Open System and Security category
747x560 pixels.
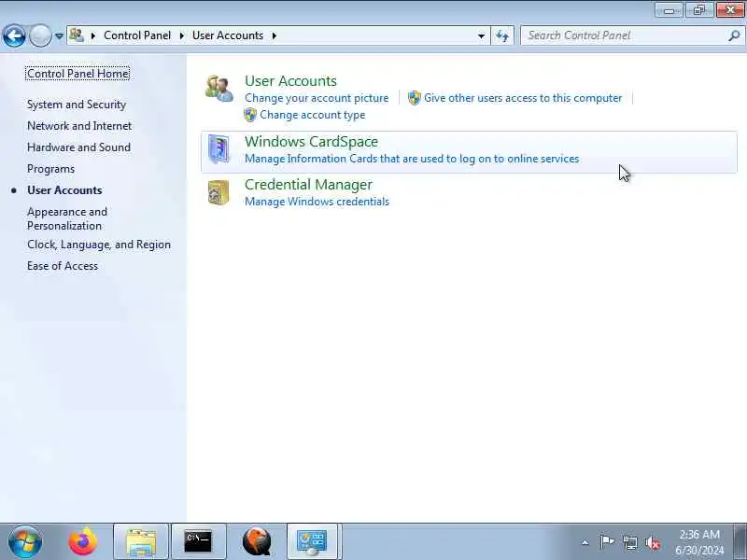pyautogui.click(x=77, y=105)
